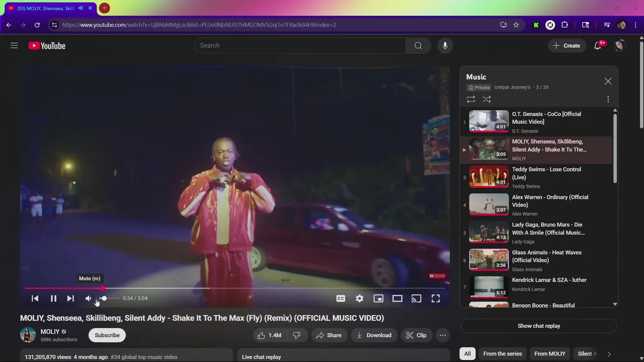644x362 pixels.
Task: Select the From MOLIY chip
Action: [550, 354]
